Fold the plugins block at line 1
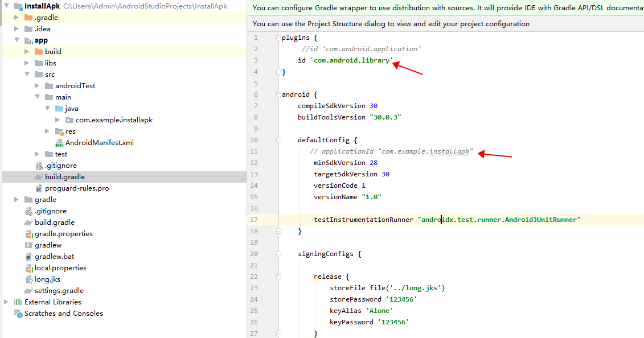Screen dimensions: 644x338 278,38
